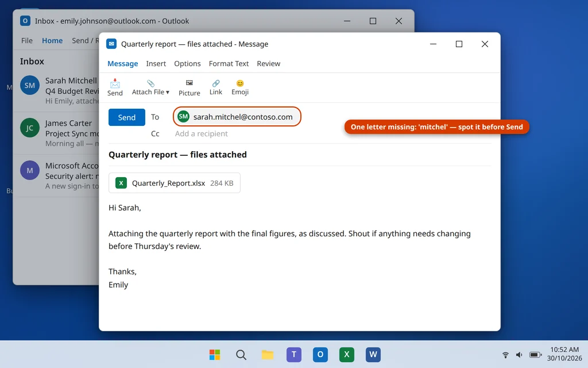Click the subject line Quarterly report — files attached
The image size is (588, 368).
(x=178, y=154)
